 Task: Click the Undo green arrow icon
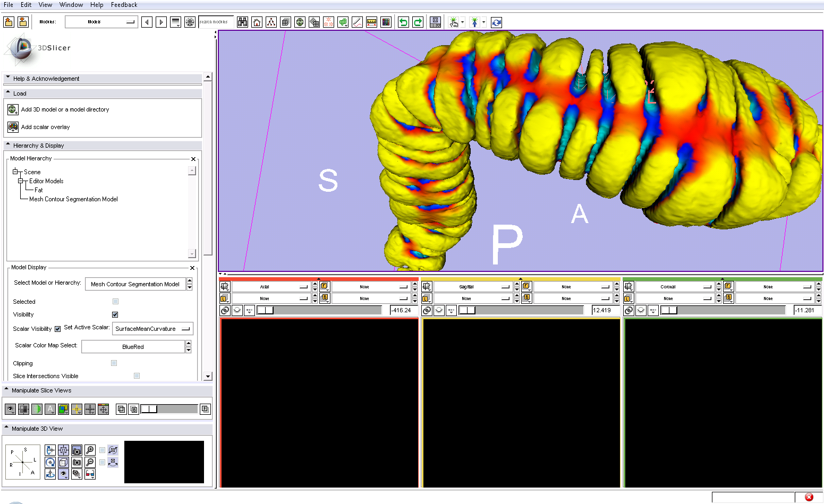pos(403,22)
